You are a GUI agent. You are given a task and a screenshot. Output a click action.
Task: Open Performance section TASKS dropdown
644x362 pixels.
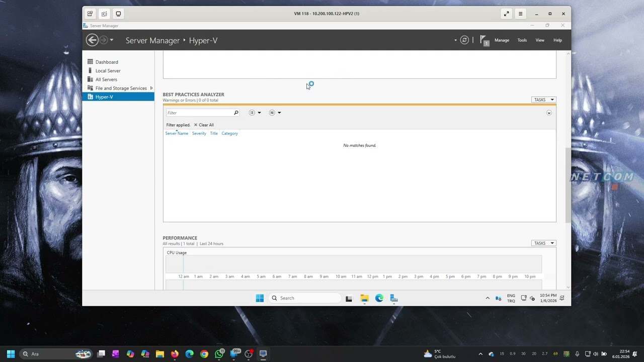(543, 243)
